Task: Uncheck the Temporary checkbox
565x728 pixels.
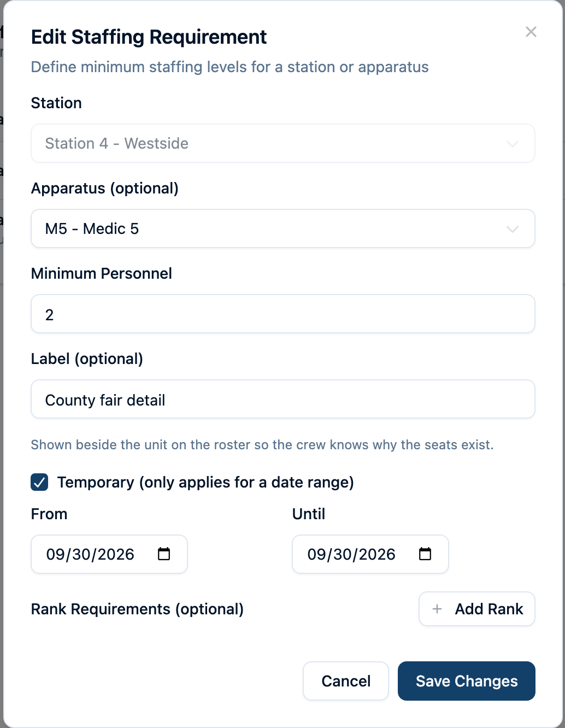Action: [x=39, y=482]
